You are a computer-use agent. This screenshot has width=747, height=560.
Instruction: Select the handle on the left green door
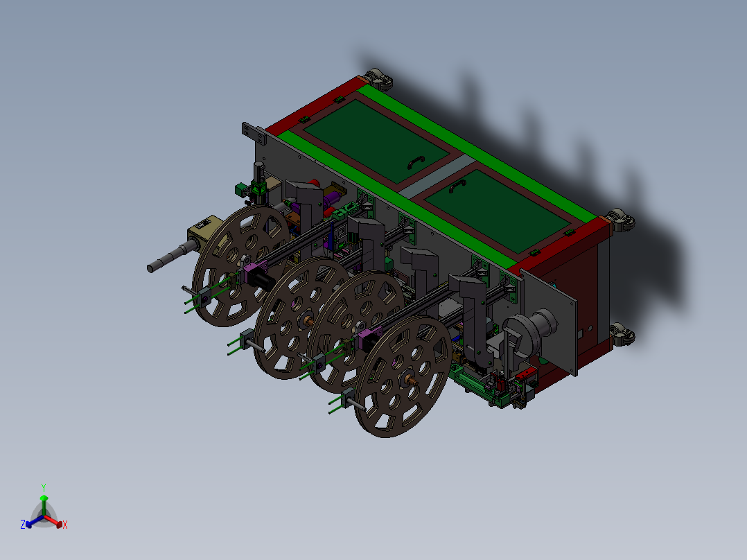click(x=416, y=162)
